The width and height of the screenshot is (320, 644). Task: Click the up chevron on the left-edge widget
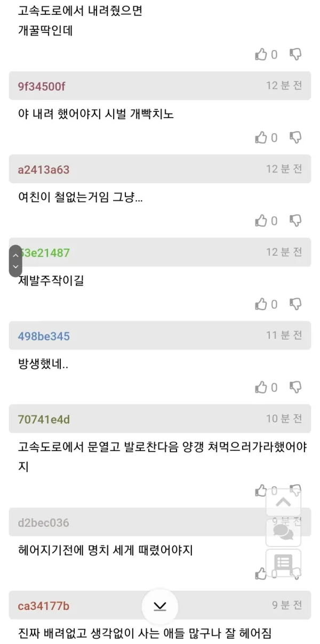tap(15, 256)
